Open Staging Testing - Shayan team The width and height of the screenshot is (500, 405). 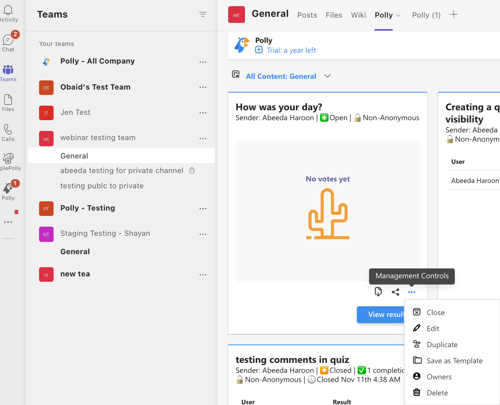[105, 233]
